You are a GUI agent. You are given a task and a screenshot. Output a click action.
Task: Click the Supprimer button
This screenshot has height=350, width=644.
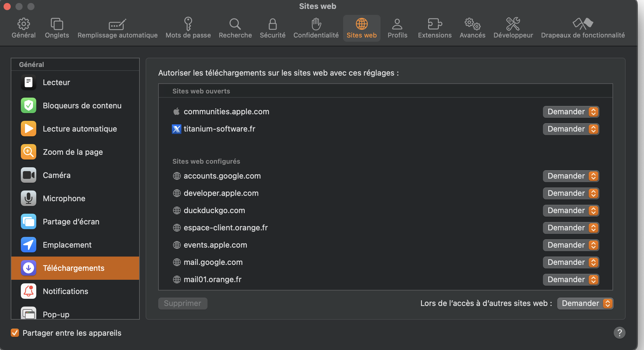tap(183, 304)
